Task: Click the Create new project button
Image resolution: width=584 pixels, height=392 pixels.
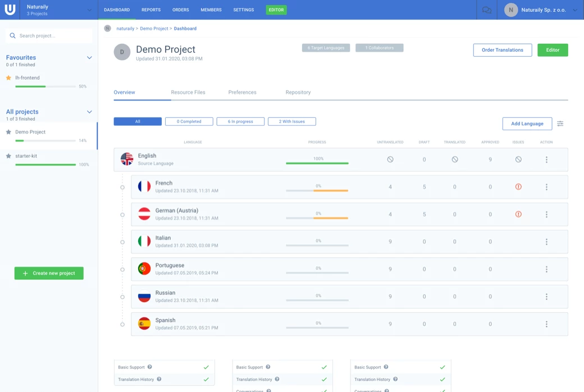Action: tap(49, 273)
